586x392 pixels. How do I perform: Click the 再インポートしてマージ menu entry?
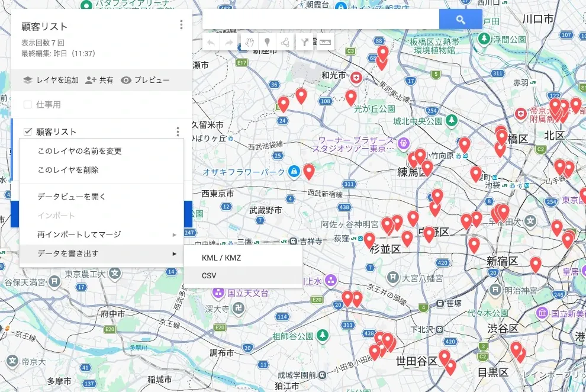pyautogui.click(x=101, y=234)
